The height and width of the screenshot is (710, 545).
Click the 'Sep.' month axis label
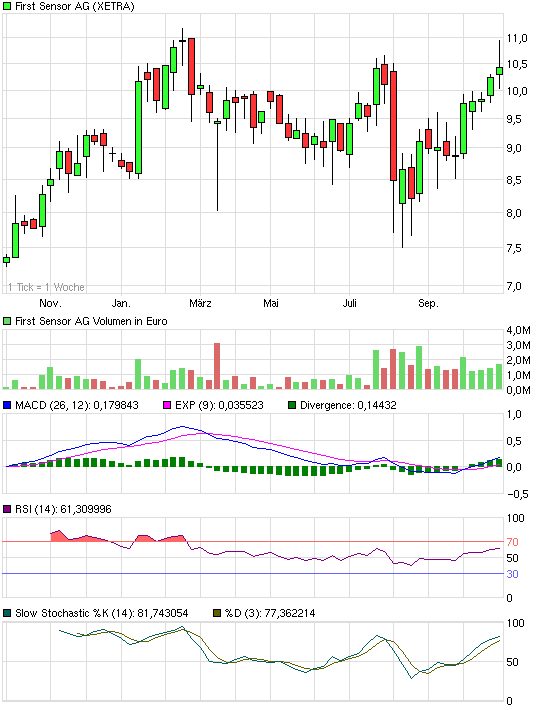pos(428,303)
